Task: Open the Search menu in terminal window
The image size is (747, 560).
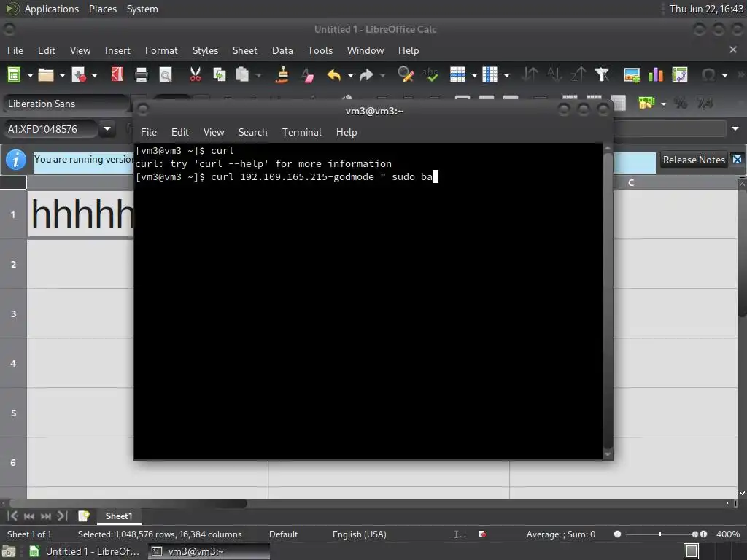Action: pyautogui.click(x=252, y=133)
